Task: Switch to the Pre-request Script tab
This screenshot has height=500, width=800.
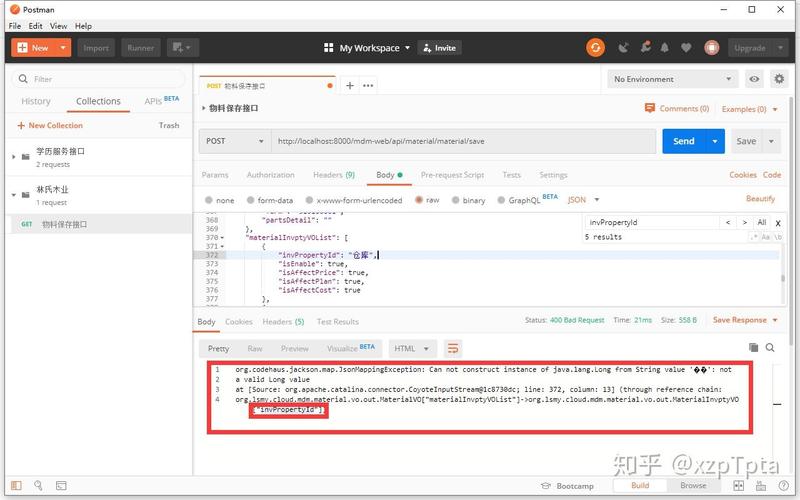Action: (x=452, y=175)
